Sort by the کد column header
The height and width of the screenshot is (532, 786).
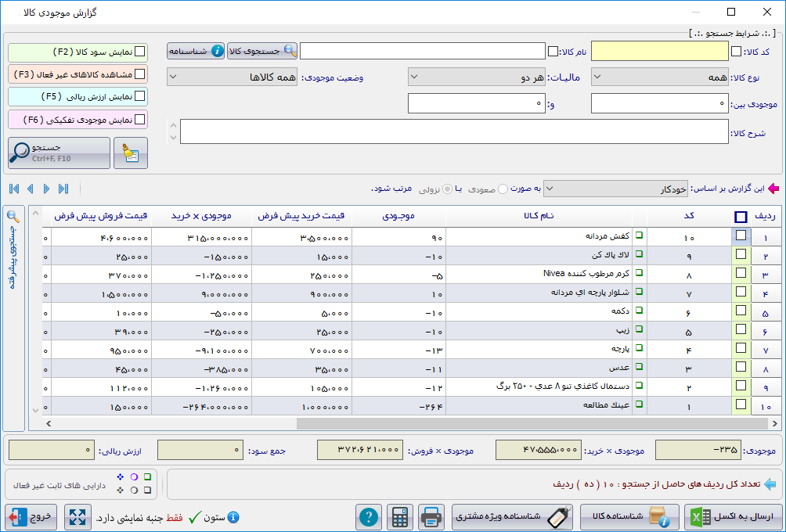[x=689, y=216]
